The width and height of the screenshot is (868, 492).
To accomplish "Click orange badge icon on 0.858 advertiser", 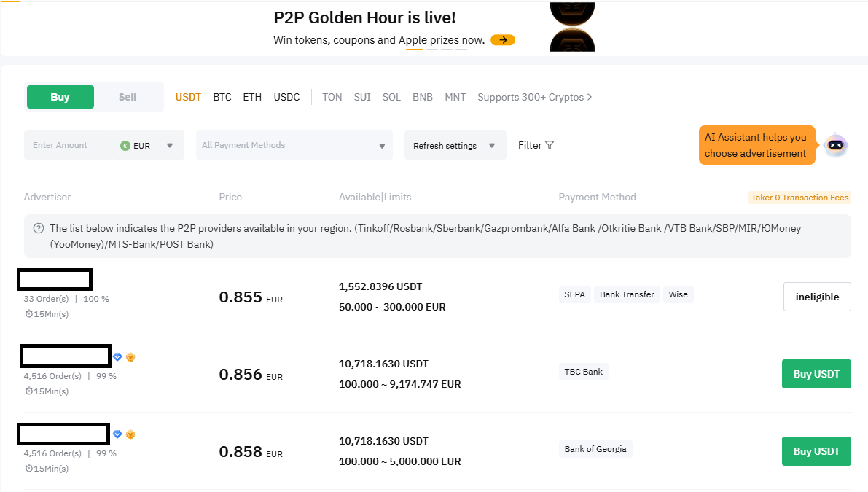I will (130, 434).
